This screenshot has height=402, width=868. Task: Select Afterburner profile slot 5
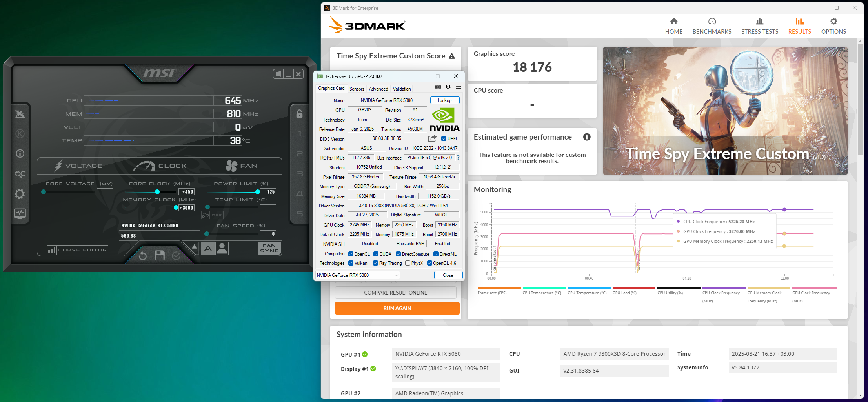(x=300, y=214)
